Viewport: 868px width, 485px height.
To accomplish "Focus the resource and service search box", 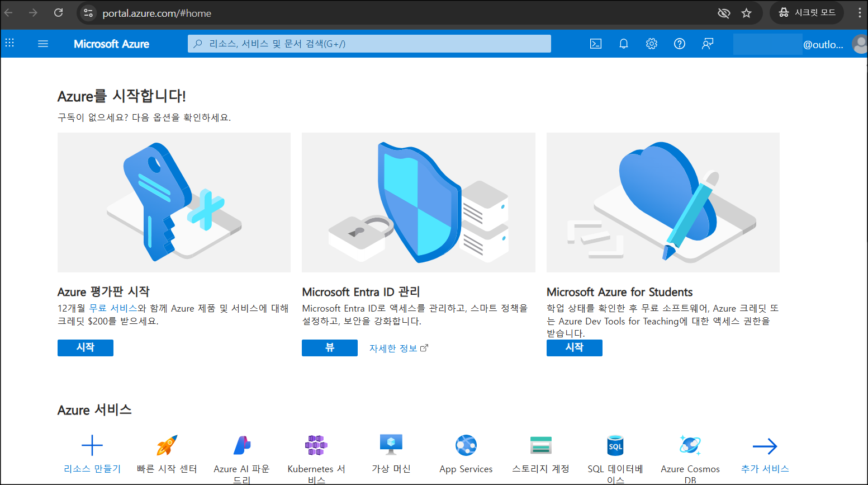I will (x=369, y=44).
